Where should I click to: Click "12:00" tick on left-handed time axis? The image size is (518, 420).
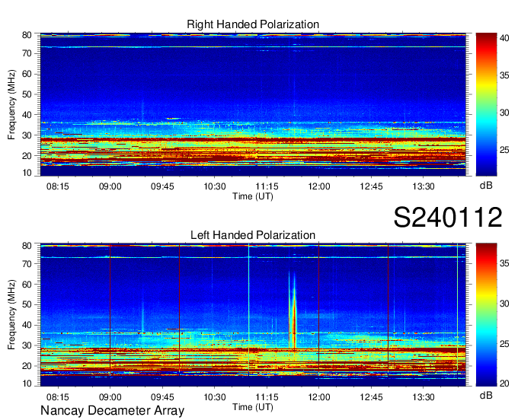[x=318, y=397]
